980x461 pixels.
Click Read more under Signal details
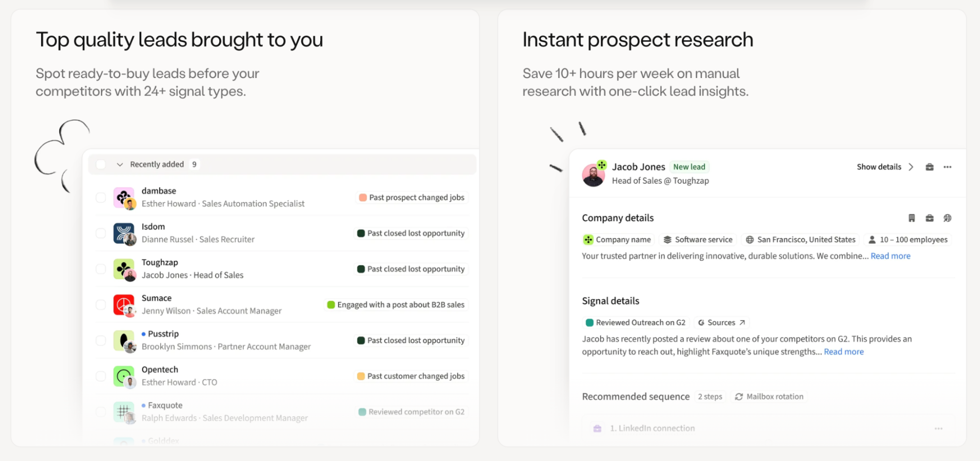pyautogui.click(x=844, y=352)
